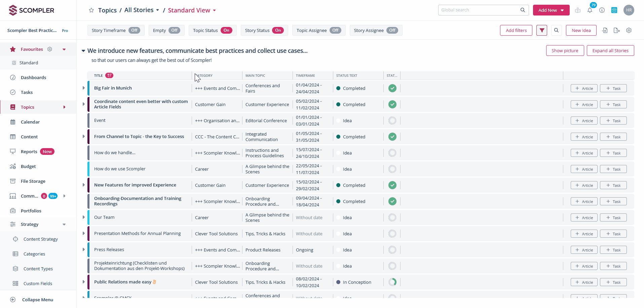Click the Completed status circle for Big Fair
This screenshot has width=644, height=308.
click(392, 88)
